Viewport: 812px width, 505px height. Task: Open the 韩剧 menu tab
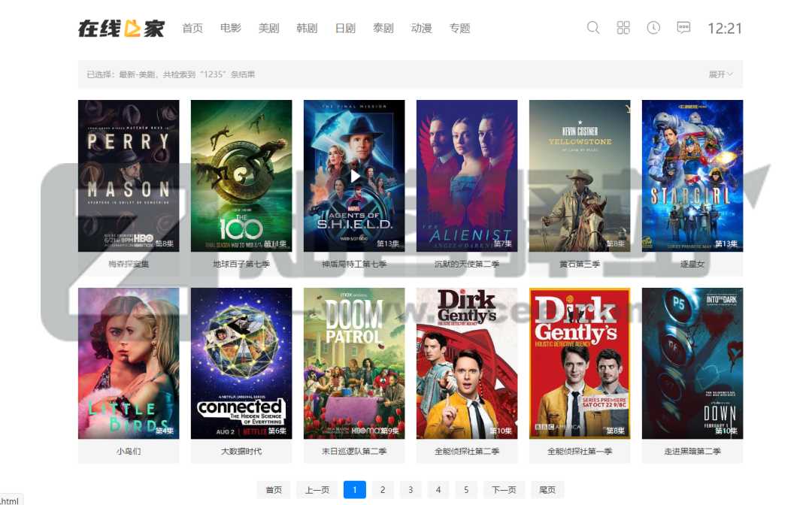[307, 29]
